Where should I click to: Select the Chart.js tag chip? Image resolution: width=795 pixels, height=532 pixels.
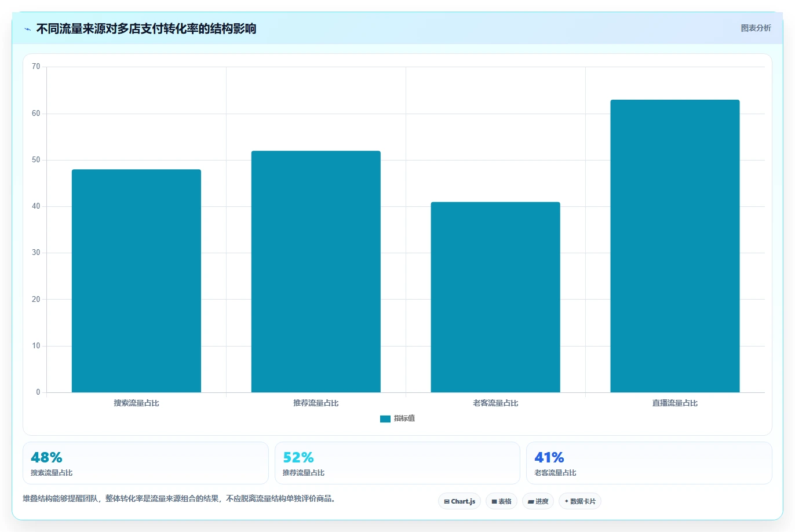click(x=460, y=501)
